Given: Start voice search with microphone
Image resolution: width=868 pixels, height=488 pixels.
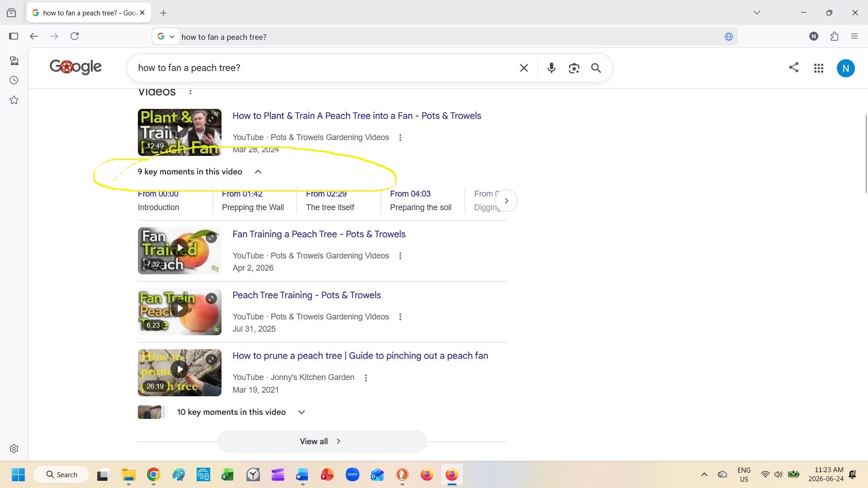Looking at the screenshot, I should click(x=552, y=68).
